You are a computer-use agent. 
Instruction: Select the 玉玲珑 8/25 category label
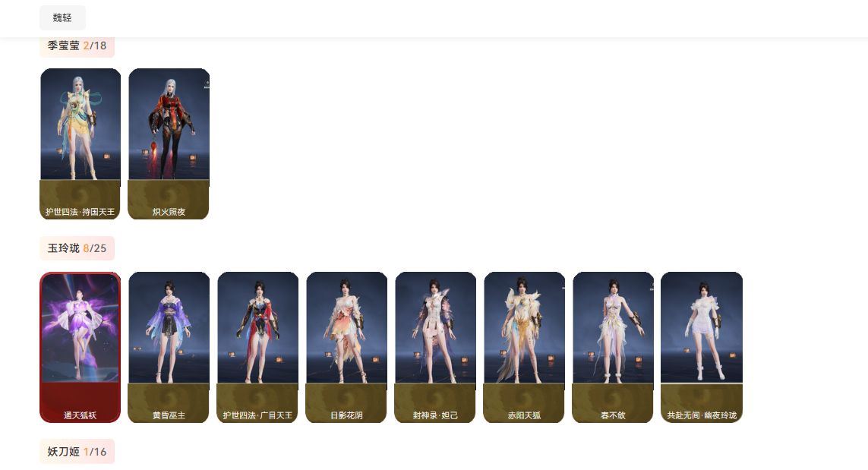[x=77, y=248]
